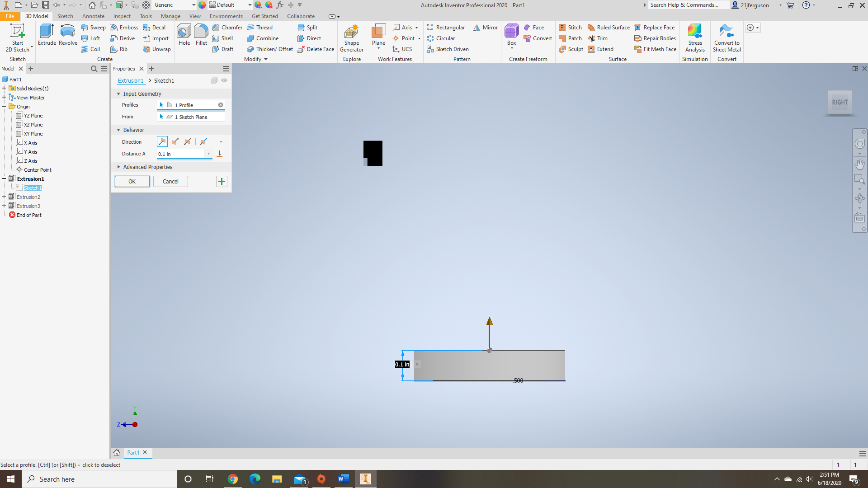The height and width of the screenshot is (488, 868).
Task: Click the Search Help & Commands box
Action: click(x=688, y=5)
